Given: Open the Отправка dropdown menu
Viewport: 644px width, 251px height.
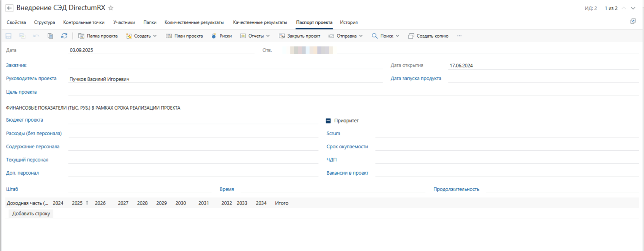Looking at the screenshot, I should [346, 36].
